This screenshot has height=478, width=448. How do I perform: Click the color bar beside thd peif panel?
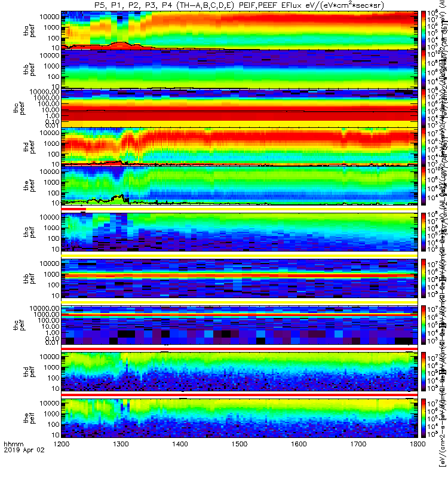coord(424,372)
